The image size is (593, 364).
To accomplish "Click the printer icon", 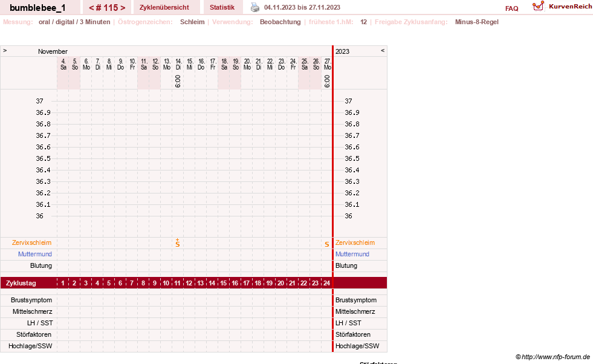I will [255, 7].
